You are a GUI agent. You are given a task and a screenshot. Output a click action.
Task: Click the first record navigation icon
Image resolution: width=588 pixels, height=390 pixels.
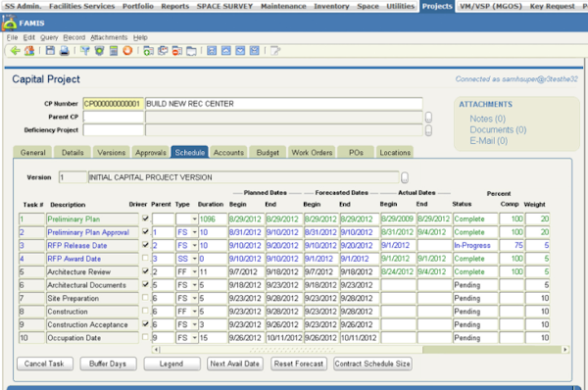[212, 51]
